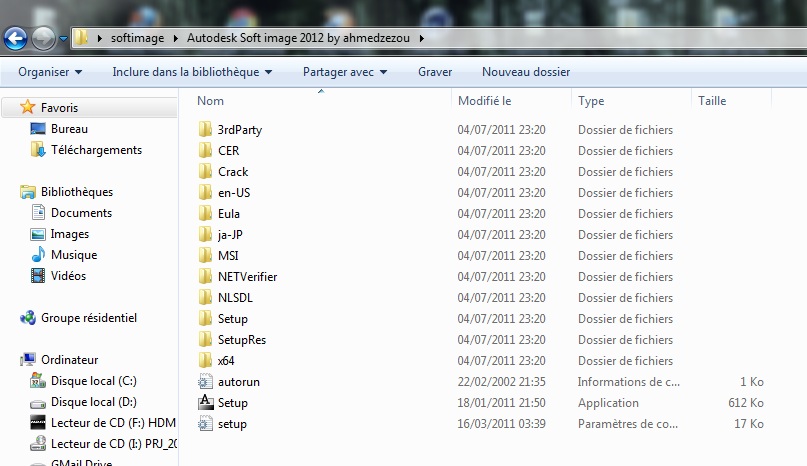
Task: Select the NETVerifier folder name
Action: [248, 277]
